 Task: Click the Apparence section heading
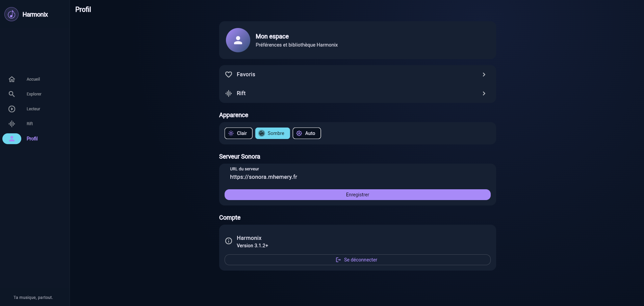pyautogui.click(x=234, y=115)
